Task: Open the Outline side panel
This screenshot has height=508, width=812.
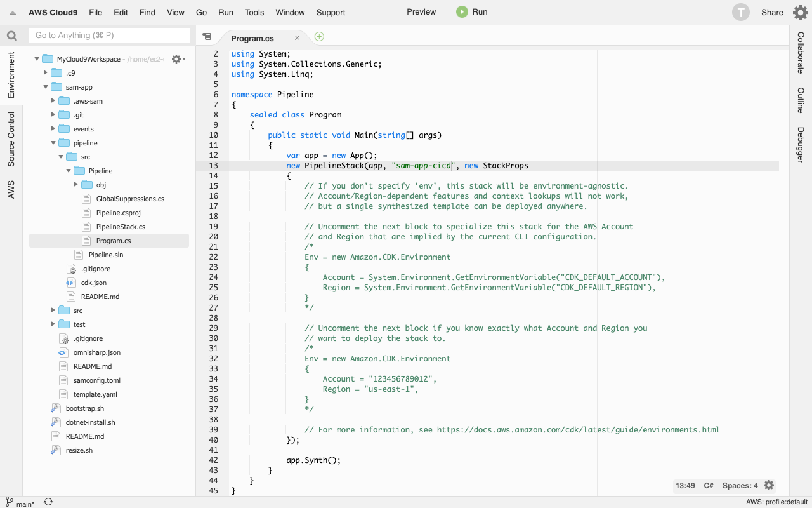Action: click(x=801, y=100)
